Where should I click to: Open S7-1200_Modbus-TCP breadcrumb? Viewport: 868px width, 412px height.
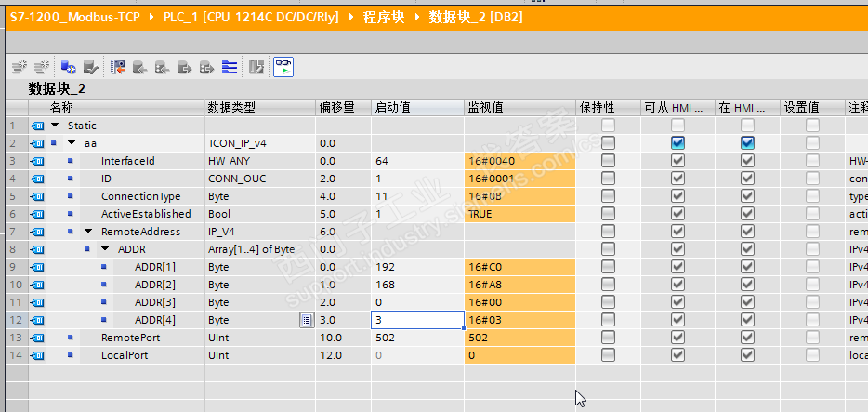(76, 17)
